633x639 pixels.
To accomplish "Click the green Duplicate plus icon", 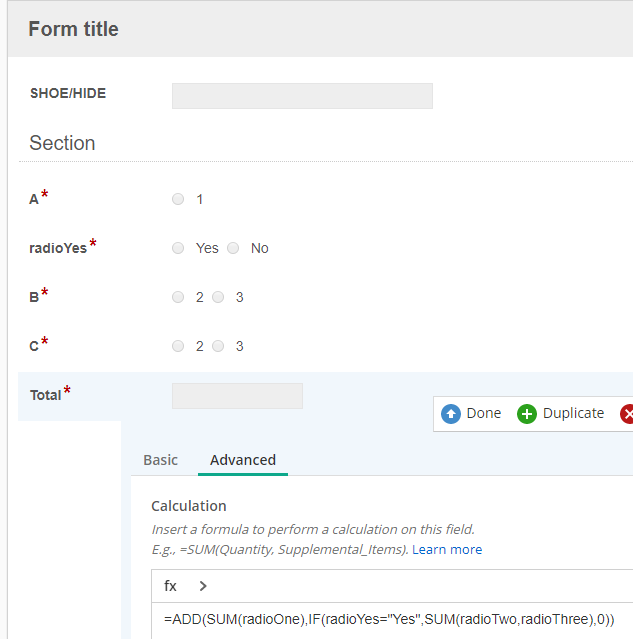I will tap(527, 413).
